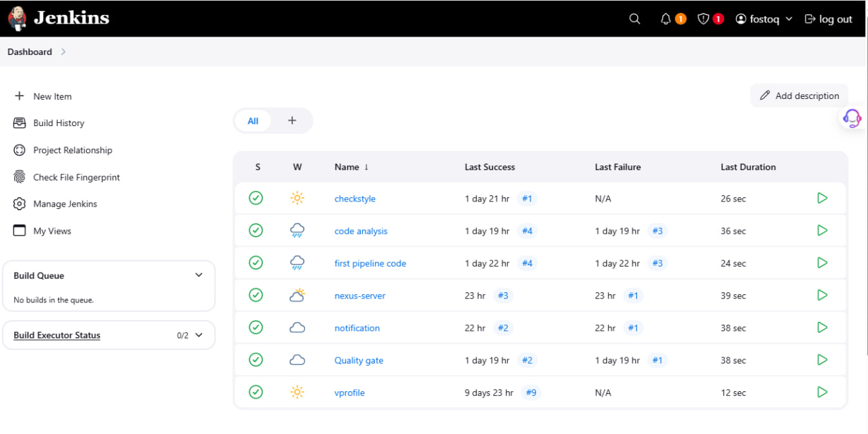The height and width of the screenshot is (434, 868).
Task: Run the Quality gate build
Action: point(822,359)
